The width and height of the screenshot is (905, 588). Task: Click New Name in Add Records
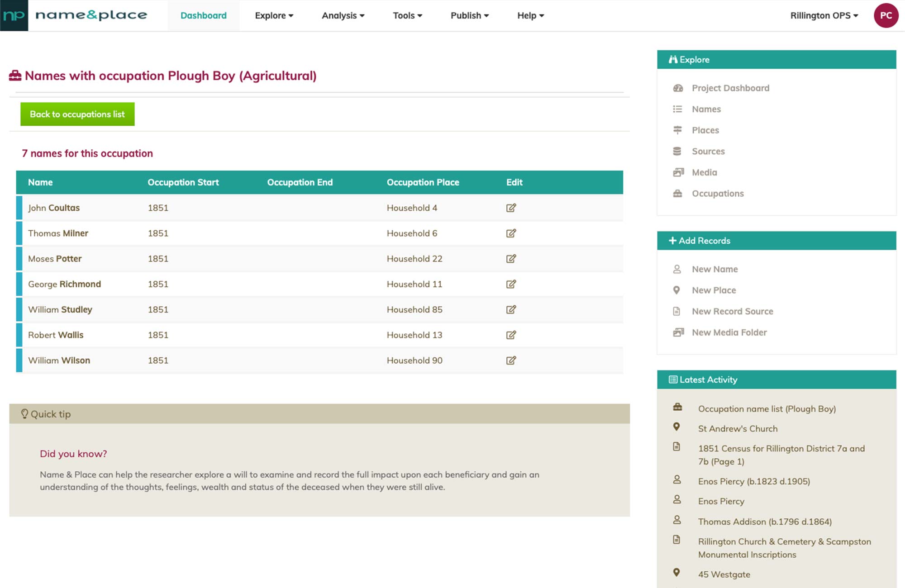[x=714, y=269]
